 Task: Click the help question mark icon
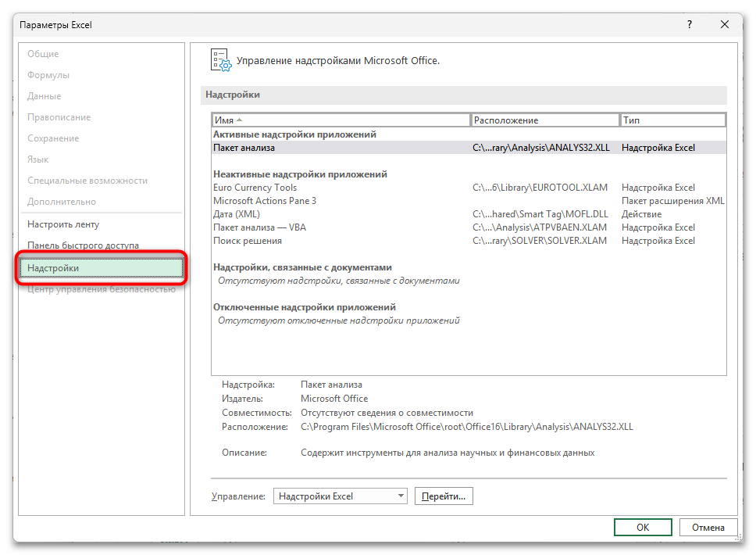689,25
